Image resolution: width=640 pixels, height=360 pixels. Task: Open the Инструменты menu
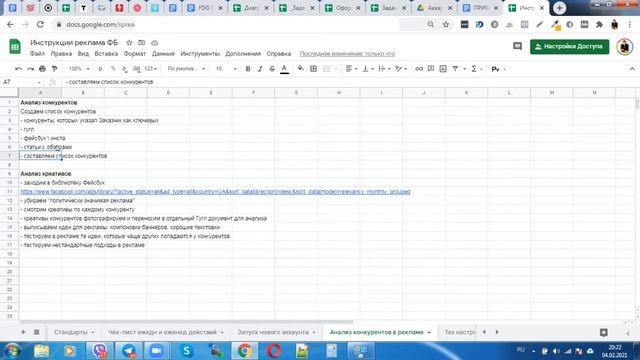click(x=200, y=54)
